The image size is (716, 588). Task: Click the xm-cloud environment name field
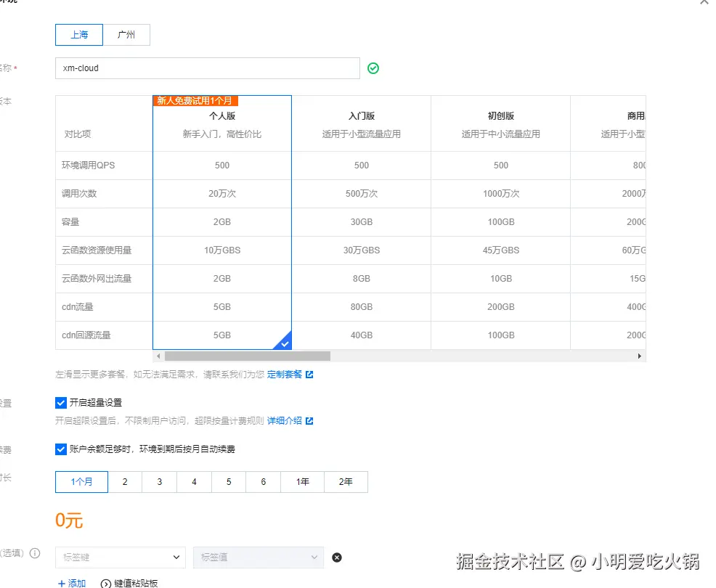click(207, 68)
